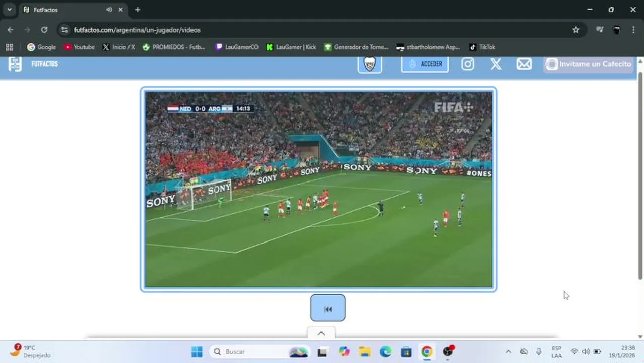
Task: Show hidden system tray icons
Action: tap(508, 351)
